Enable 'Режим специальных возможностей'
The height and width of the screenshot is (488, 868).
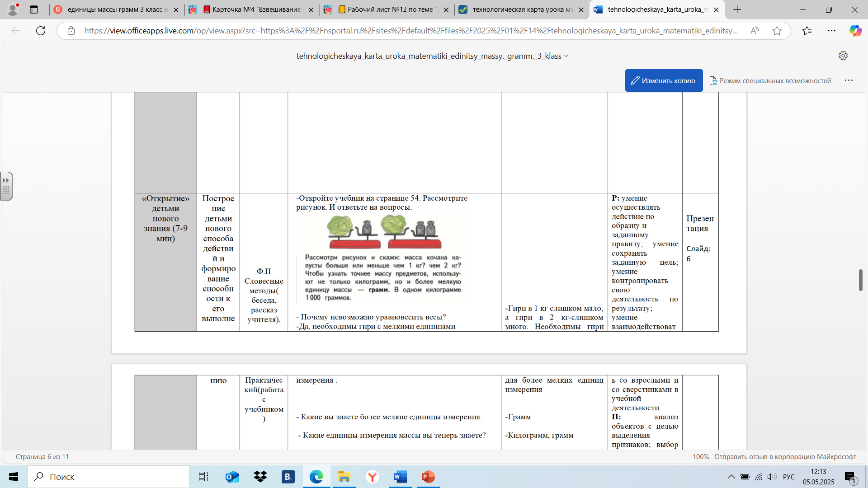click(x=770, y=80)
